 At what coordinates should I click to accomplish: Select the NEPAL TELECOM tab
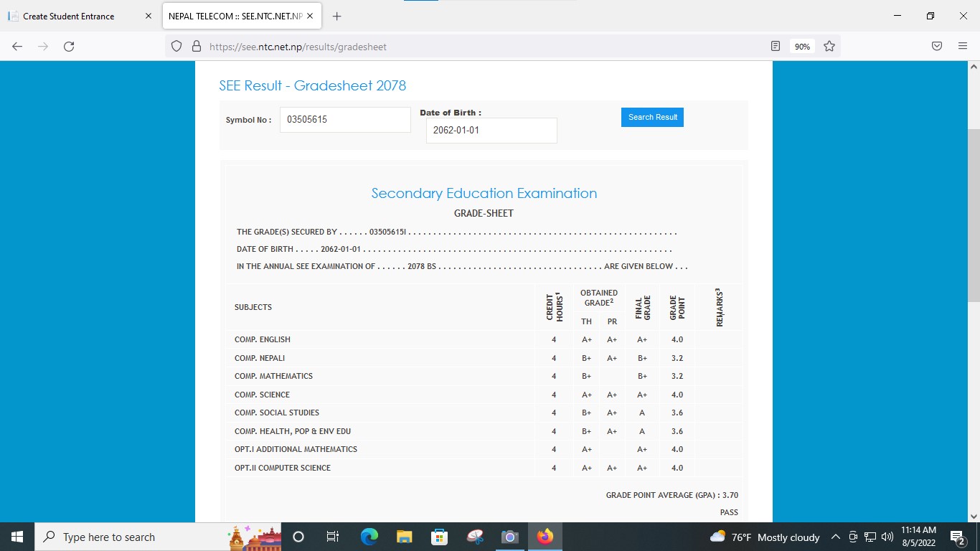[x=235, y=16]
